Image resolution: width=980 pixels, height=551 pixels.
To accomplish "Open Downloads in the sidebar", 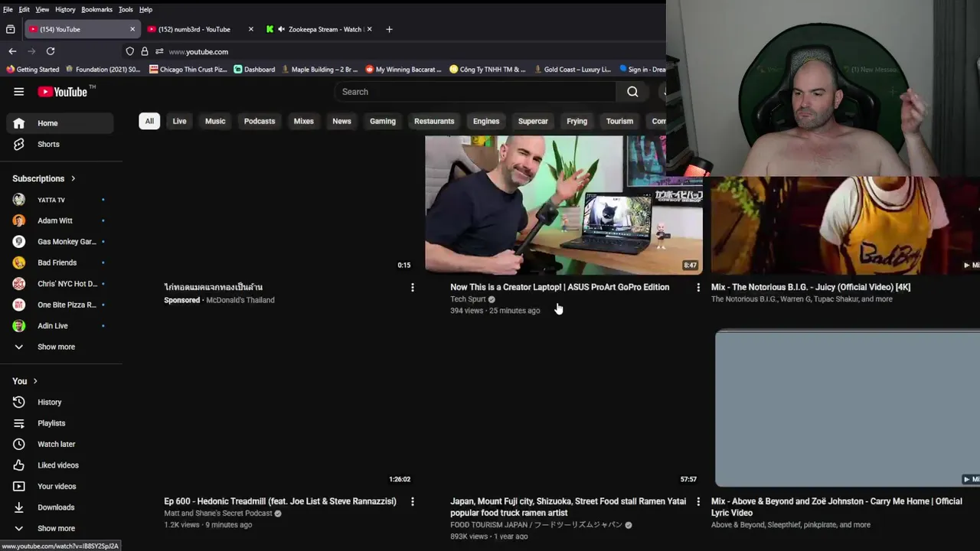I will tap(60, 507).
